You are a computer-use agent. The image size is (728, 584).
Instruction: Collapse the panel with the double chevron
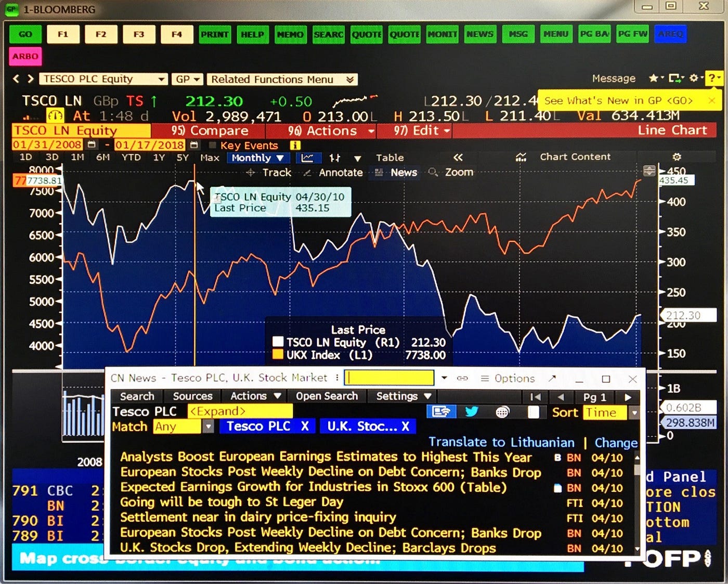click(458, 157)
